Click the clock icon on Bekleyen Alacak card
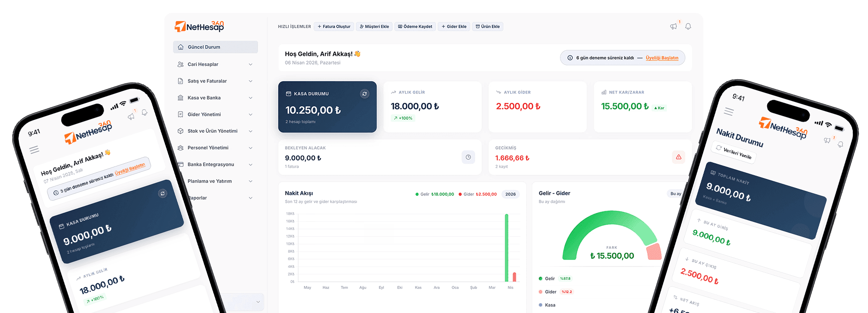This screenshot has height=313, width=868. [468, 157]
